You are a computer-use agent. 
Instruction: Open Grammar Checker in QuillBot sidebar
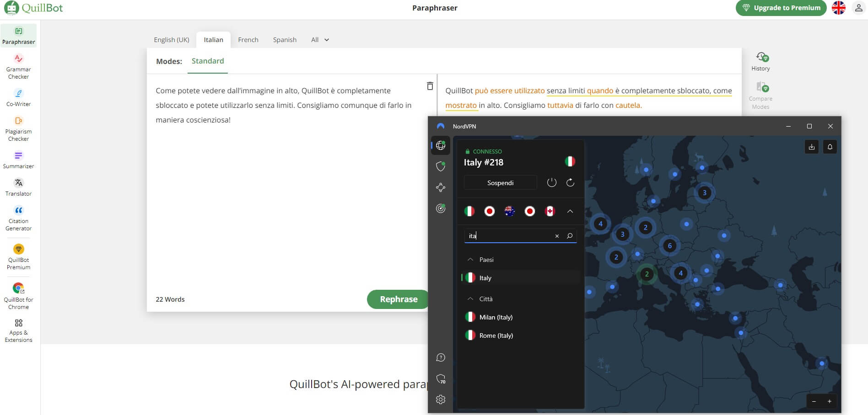[x=18, y=67]
